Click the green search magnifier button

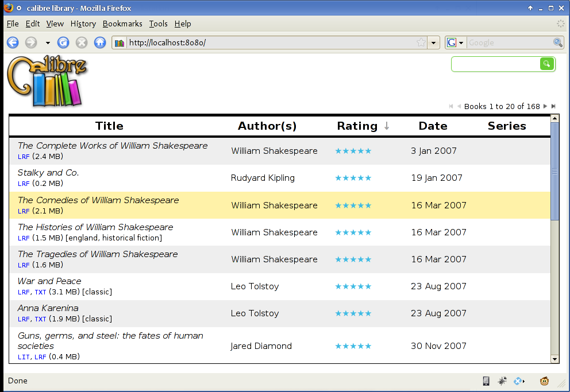tap(546, 64)
